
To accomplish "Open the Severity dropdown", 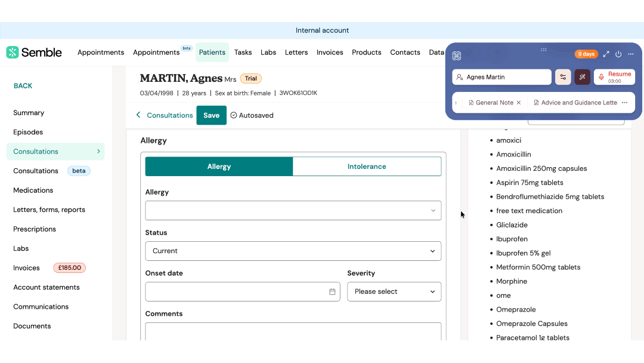I will tap(394, 291).
